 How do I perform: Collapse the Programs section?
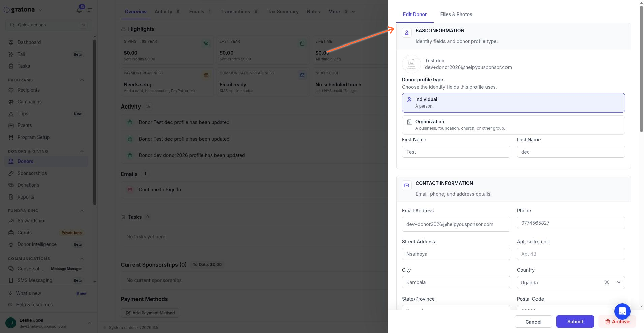tap(82, 80)
